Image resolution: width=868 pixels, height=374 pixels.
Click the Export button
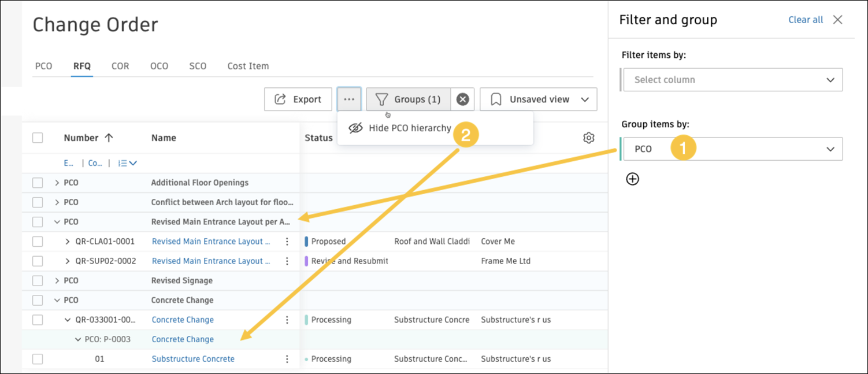pos(298,99)
